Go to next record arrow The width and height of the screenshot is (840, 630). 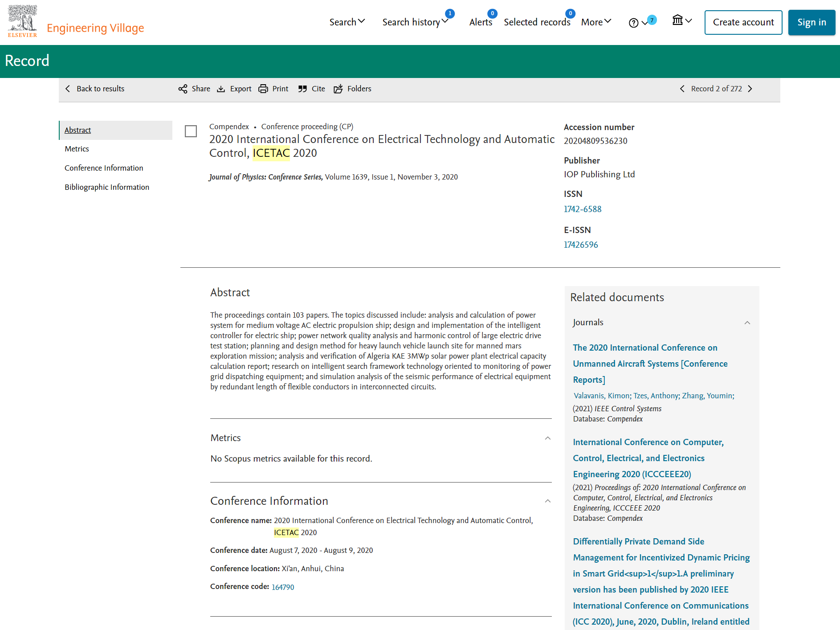tap(750, 89)
